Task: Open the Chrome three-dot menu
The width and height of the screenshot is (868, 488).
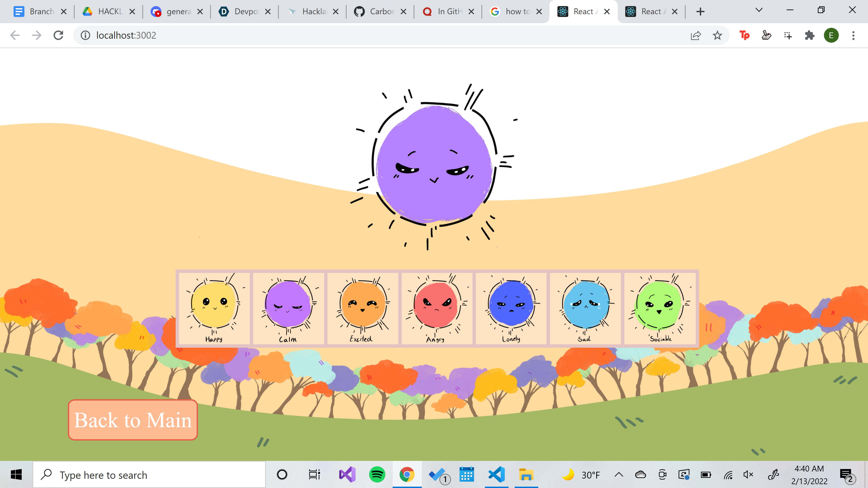Action: point(853,35)
